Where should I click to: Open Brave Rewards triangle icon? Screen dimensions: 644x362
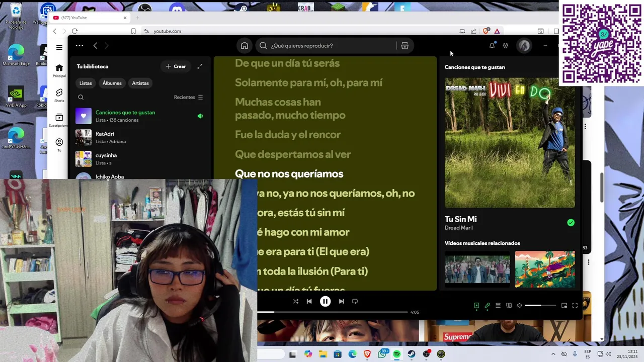pyautogui.click(x=497, y=31)
